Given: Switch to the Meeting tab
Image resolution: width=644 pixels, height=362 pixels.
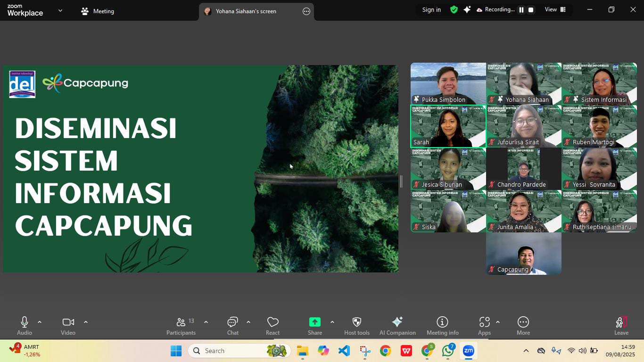Looking at the screenshot, I should coord(98,11).
